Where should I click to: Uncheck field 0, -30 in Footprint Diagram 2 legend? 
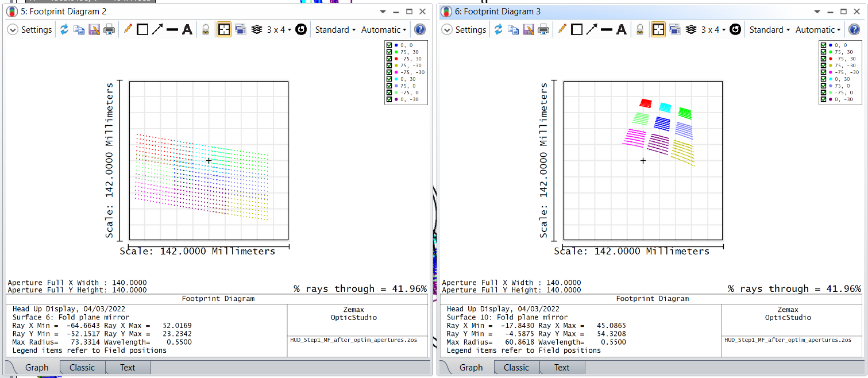(389, 99)
